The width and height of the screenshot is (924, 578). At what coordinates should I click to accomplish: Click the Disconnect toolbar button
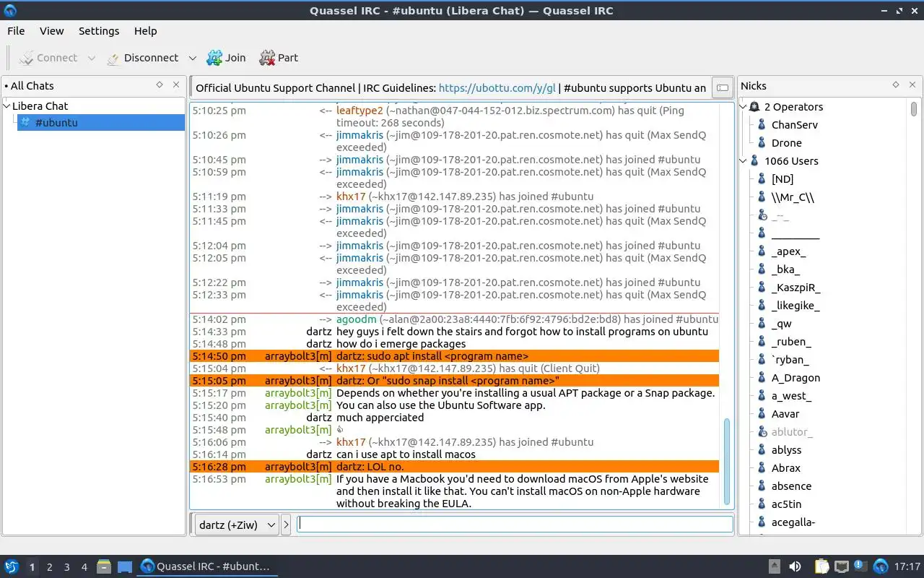tap(142, 58)
